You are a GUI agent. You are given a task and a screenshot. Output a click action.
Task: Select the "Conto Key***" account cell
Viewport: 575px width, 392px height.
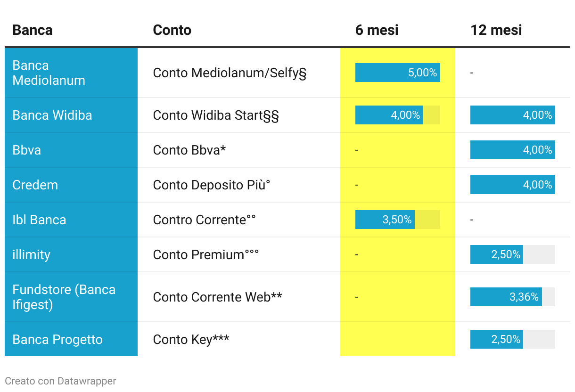click(x=191, y=340)
